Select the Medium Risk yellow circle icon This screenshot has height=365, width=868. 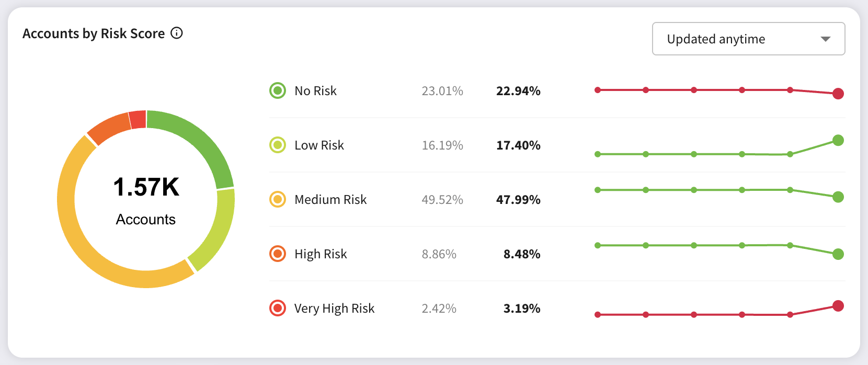[x=278, y=199]
